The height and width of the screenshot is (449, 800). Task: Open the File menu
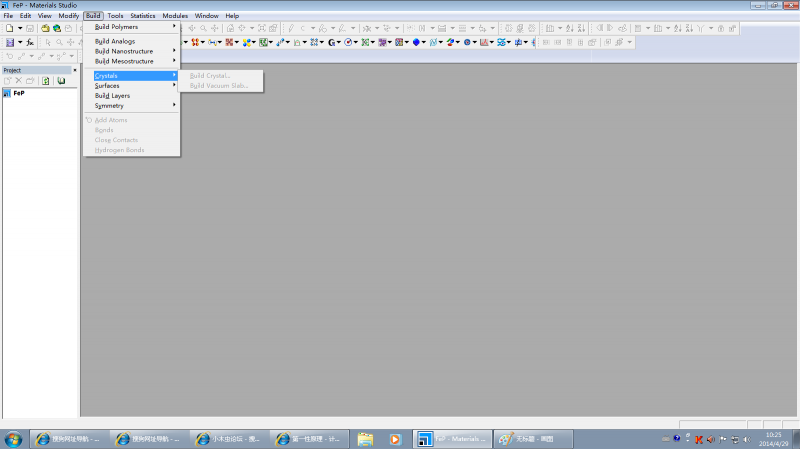point(8,16)
